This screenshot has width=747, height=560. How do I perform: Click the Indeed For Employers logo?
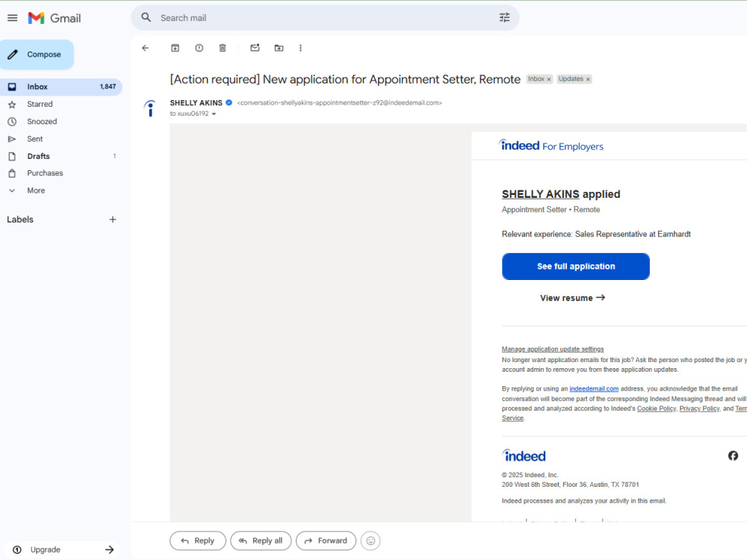pos(551,146)
